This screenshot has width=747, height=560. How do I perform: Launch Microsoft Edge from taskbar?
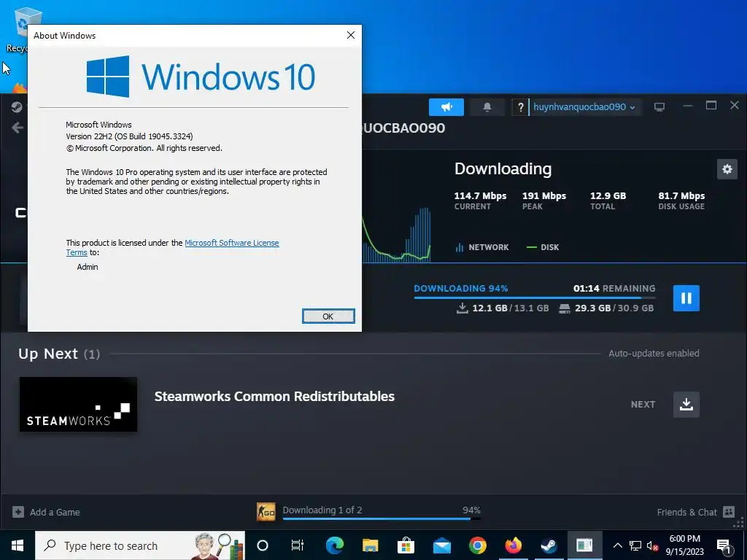[334, 545]
